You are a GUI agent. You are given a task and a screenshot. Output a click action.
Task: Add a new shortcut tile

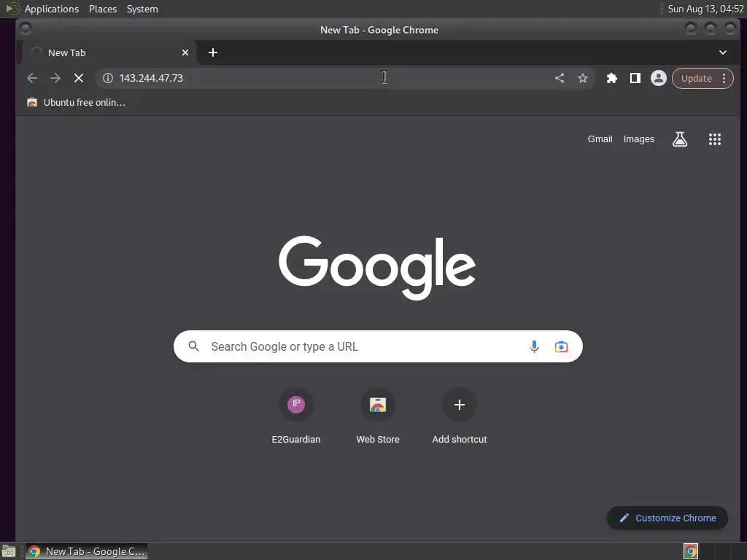pyautogui.click(x=460, y=416)
